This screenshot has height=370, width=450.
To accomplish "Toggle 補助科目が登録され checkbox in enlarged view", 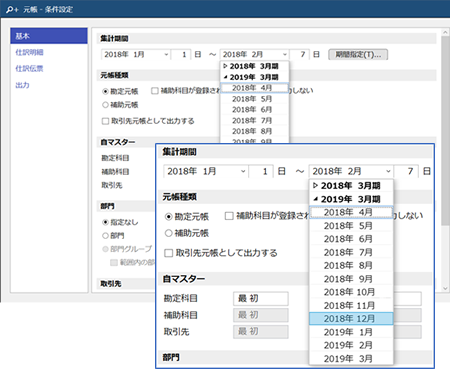I will tap(229, 216).
